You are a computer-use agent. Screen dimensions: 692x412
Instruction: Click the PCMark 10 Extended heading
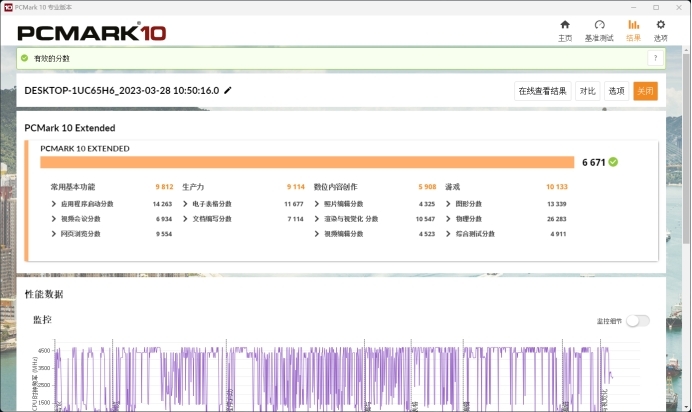pos(70,128)
